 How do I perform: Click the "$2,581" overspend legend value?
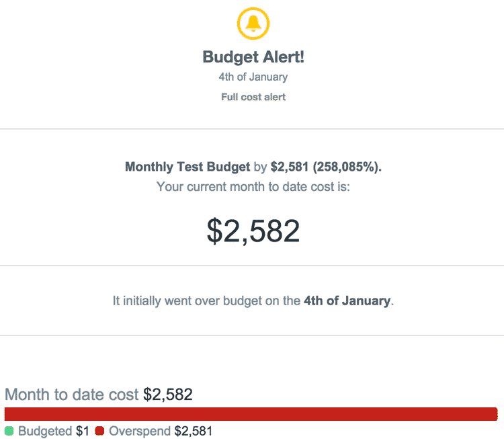(194, 431)
